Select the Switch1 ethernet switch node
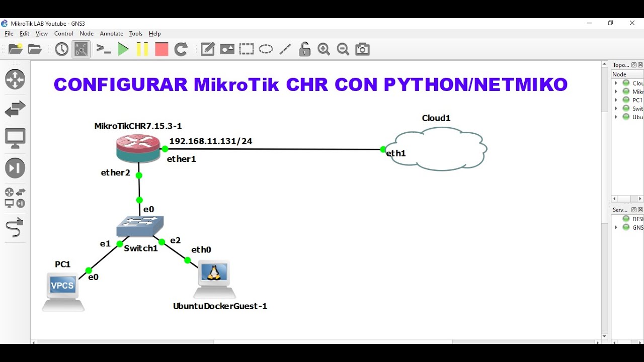Viewport: 644px width, 362px height. pyautogui.click(x=140, y=226)
